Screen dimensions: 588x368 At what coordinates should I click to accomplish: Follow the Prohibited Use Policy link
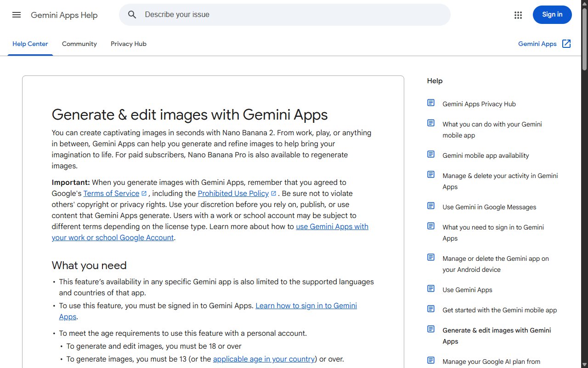click(x=233, y=194)
